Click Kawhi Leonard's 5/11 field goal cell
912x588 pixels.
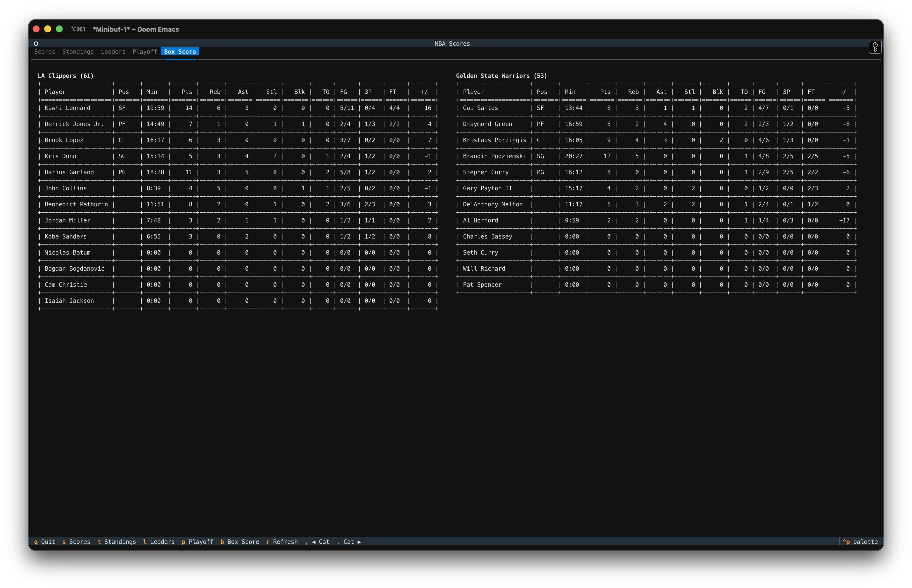click(x=347, y=108)
